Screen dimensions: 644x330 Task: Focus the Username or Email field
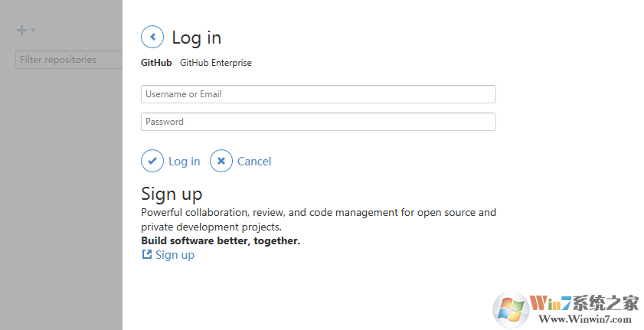point(318,94)
